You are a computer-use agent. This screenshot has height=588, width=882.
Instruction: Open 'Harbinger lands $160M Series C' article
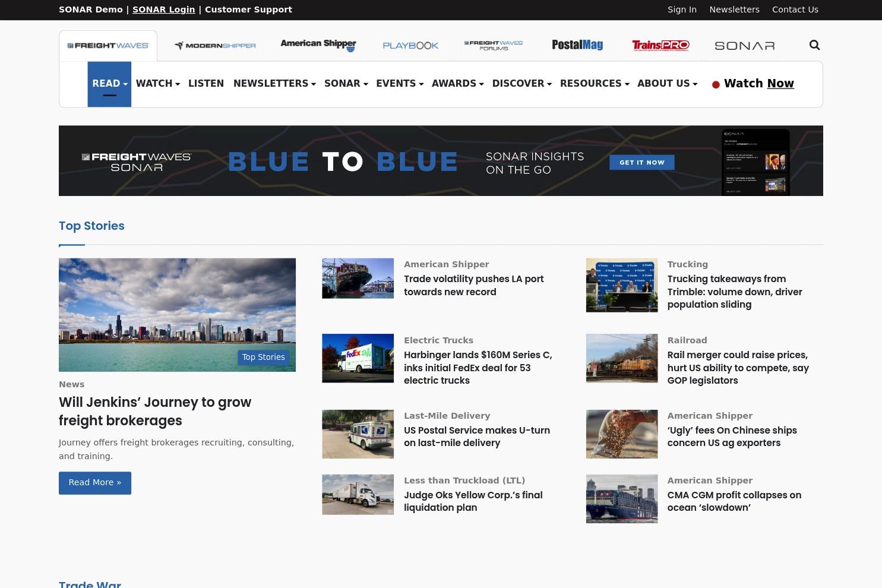pos(478,368)
